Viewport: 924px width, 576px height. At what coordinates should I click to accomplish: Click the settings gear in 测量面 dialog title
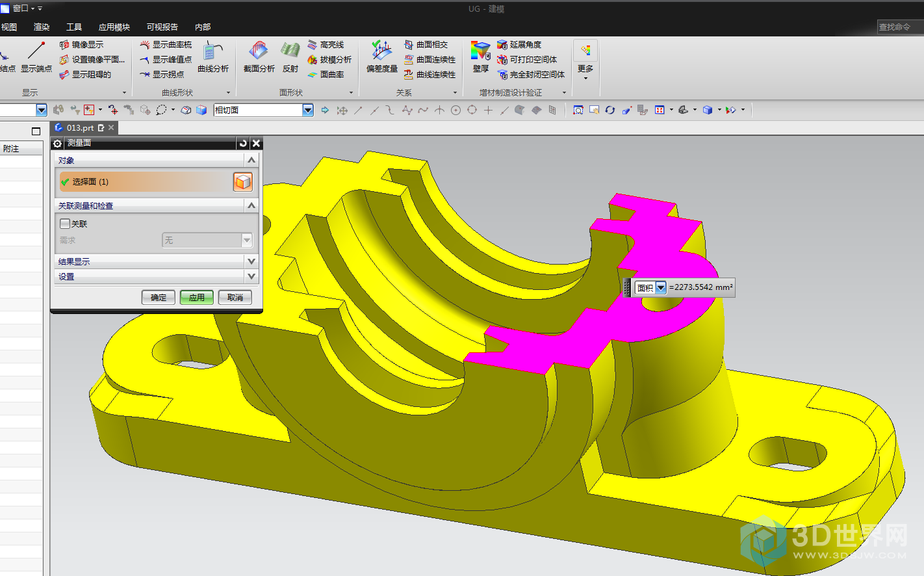[58, 144]
